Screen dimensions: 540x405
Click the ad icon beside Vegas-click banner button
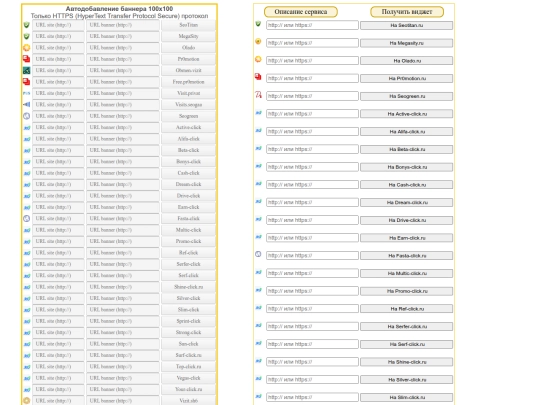27,378
